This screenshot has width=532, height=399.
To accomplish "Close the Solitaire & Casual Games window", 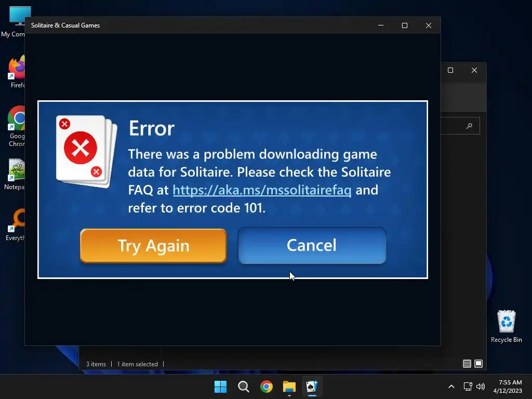I will [x=429, y=25].
